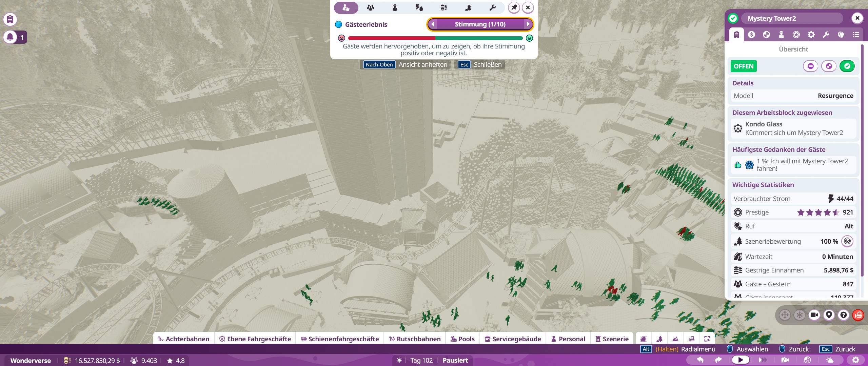Open the scenery rating target icon

point(847,241)
